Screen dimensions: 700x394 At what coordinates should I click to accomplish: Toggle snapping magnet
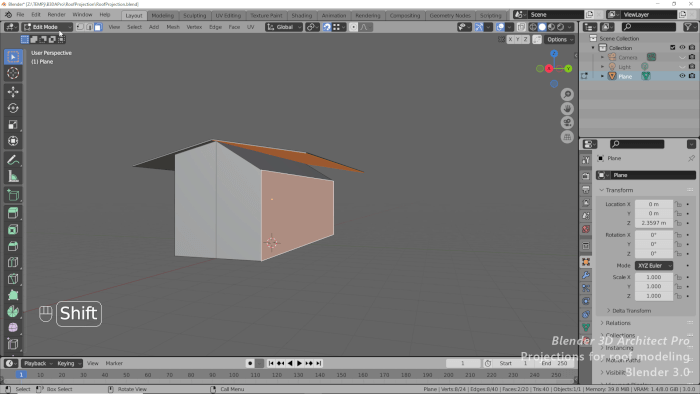pyautogui.click(x=327, y=27)
